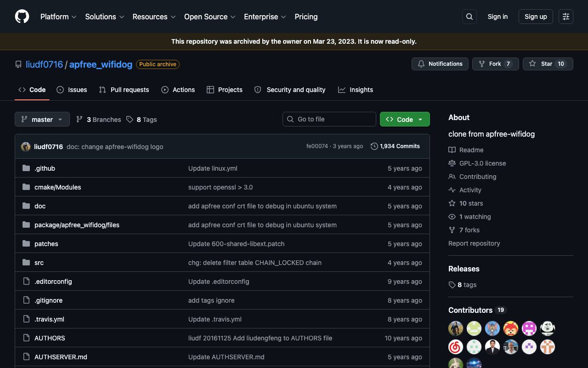588x368 pixels.
Task: Click the doc folder icon
Action: 26,206
